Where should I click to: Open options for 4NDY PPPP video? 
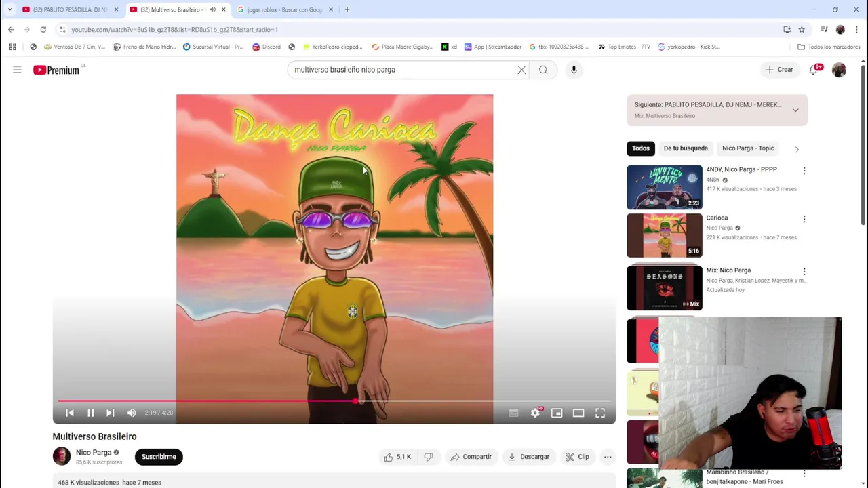[804, 171]
